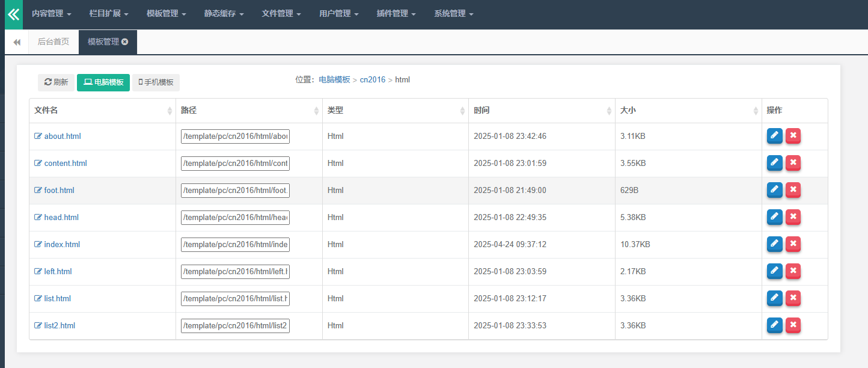Click the tab scroll-left double arrow icon
Image resolution: width=868 pixels, height=368 pixels.
[x=17, y=42]
